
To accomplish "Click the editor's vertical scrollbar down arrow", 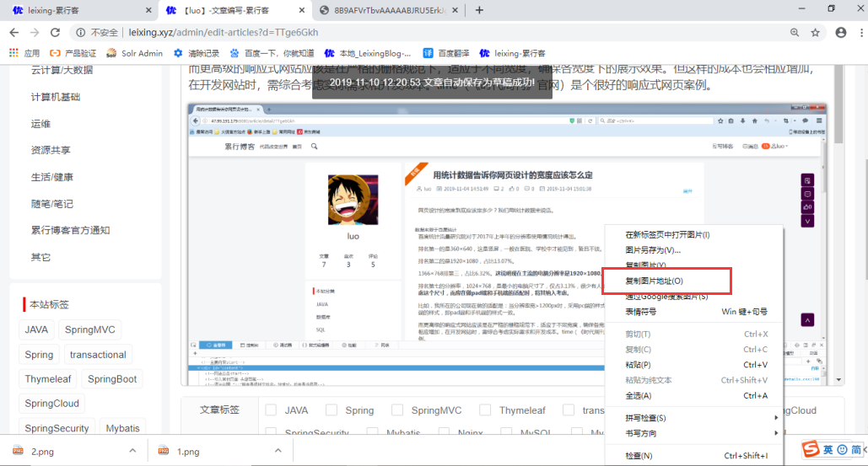I will point(838,380).
